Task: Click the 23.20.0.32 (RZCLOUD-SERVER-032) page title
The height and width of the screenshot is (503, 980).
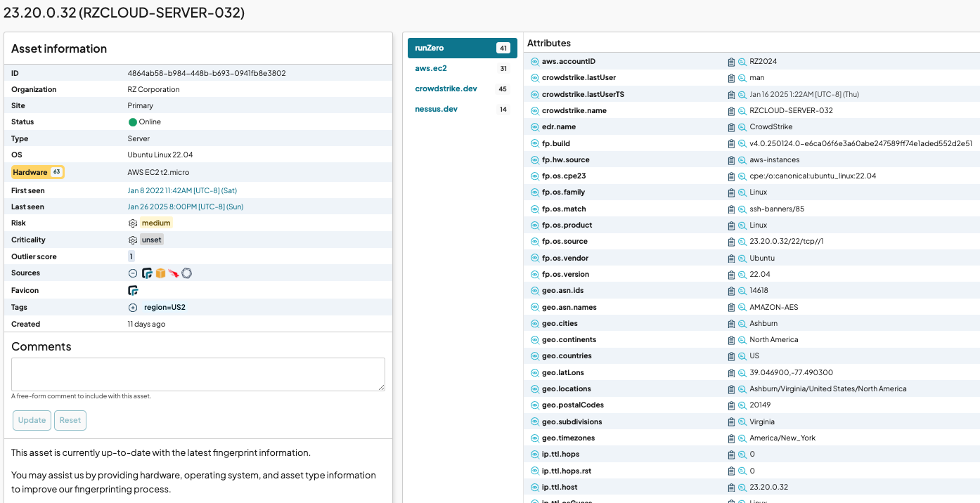Action: (124, 13)
